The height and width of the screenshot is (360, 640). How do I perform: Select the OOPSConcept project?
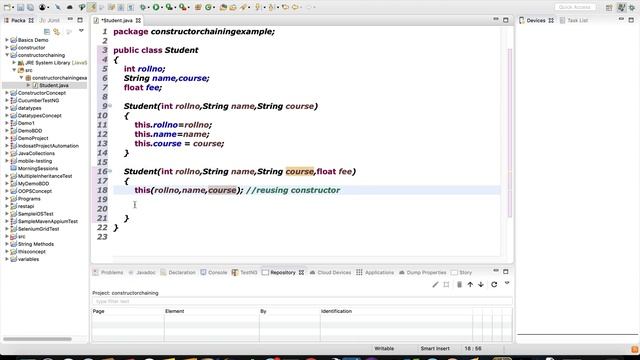(x=35, y=191)
